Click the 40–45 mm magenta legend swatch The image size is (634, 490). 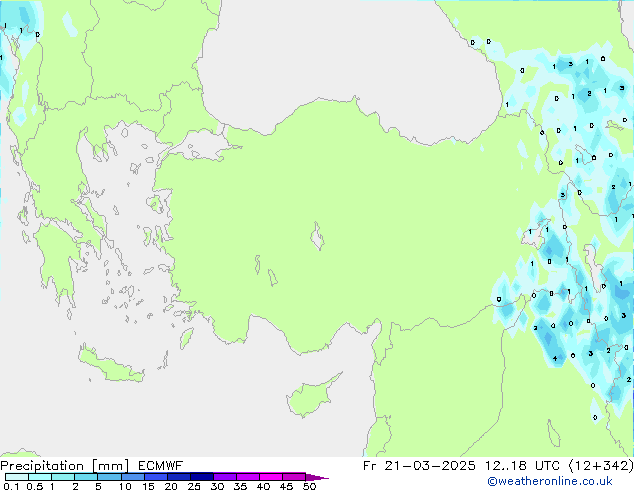pyautogui.click(x=271, y=477)
